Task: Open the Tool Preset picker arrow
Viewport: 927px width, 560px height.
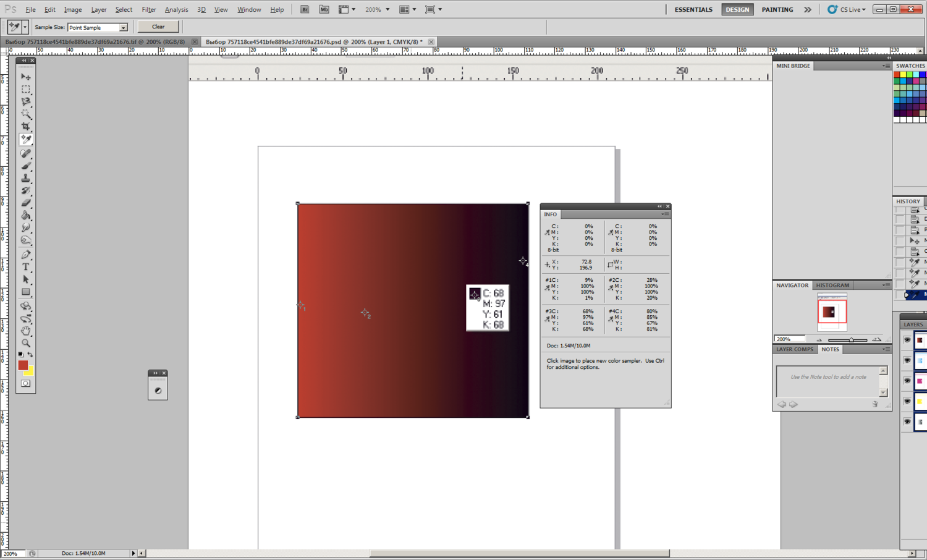Action: 25,27
